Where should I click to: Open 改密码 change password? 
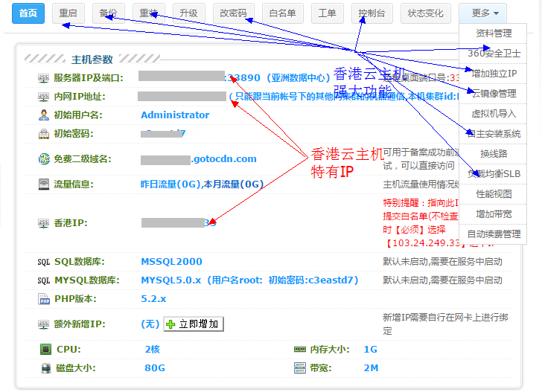[x=234, y=13]
